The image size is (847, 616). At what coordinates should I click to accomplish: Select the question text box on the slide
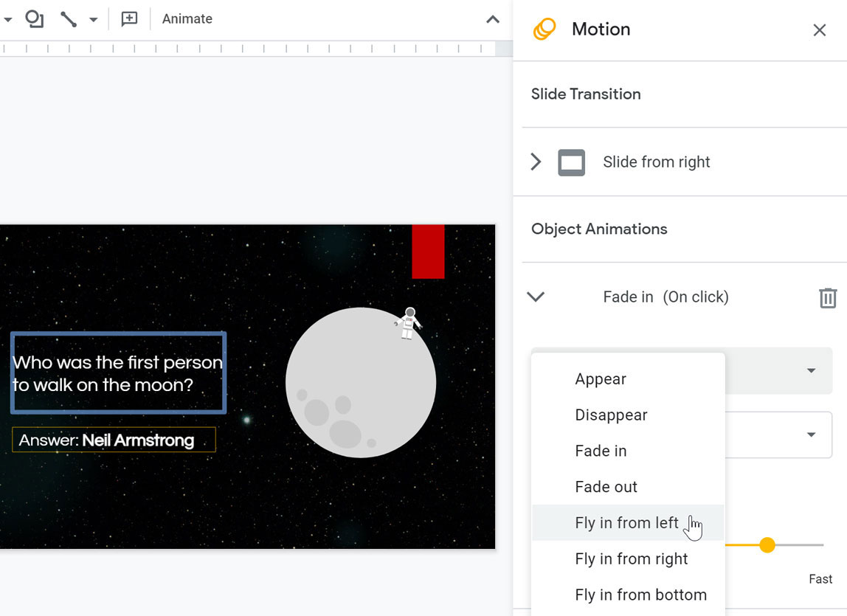[x=118, y=372]
